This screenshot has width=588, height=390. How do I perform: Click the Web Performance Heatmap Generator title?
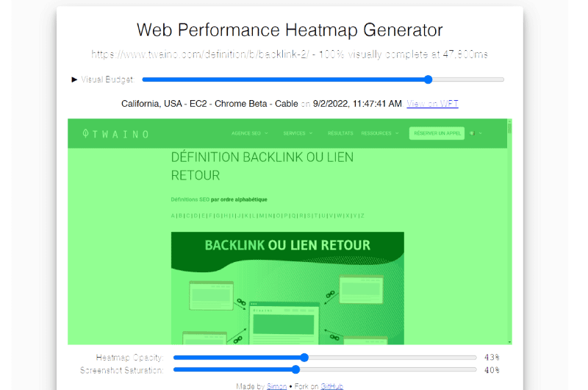click(290, 30)
